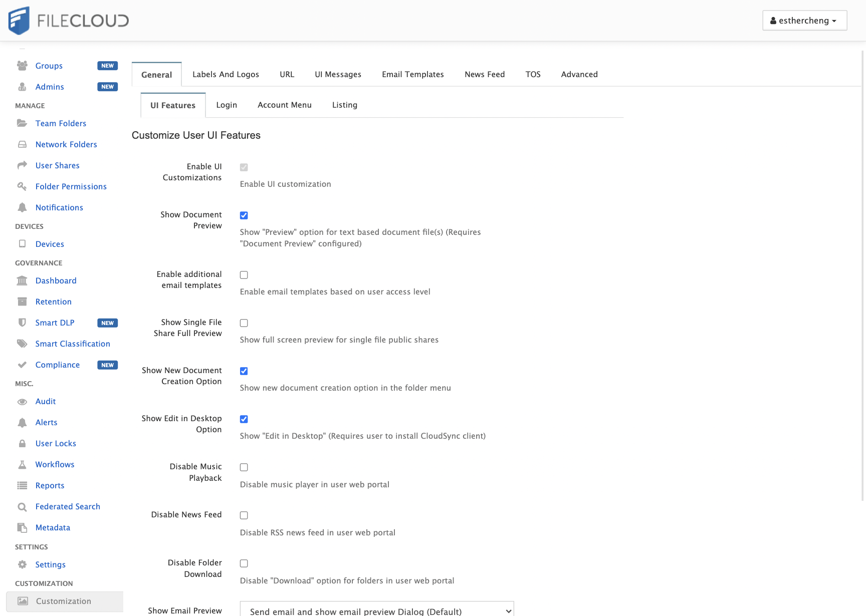Click the Audit eye icon

click(22, 402)
